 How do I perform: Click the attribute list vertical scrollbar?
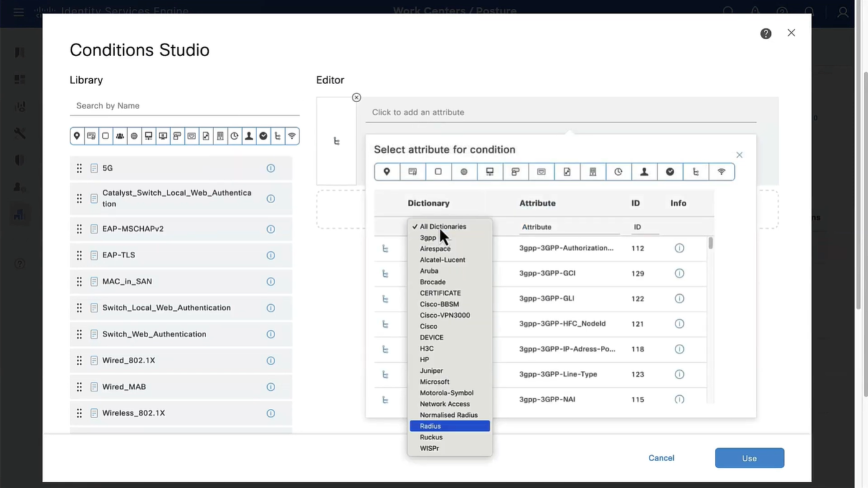(x=710, y=243)
